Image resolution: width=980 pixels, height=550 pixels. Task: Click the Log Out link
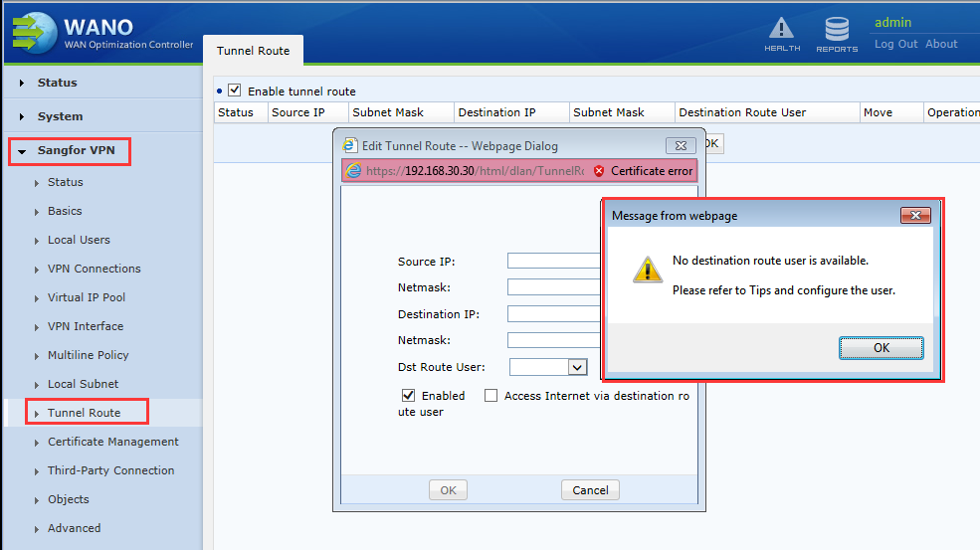(895, 44)
